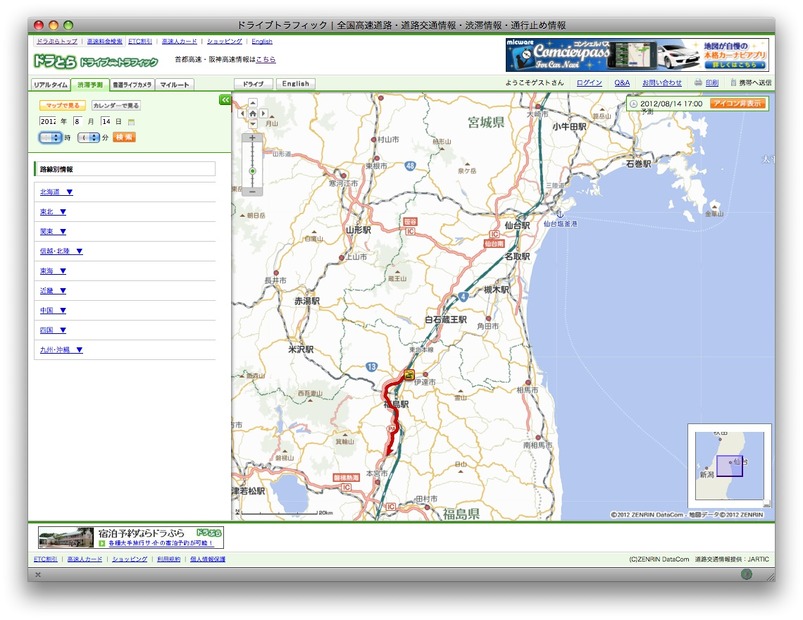The image size is (803, 620).
Task: Zoom out using the map minus button
Action: (252, 191)
